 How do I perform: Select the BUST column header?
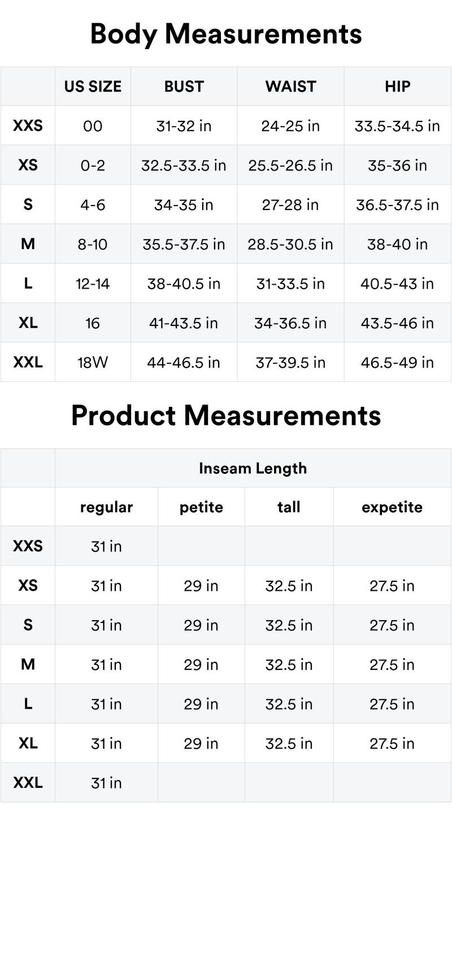click(x=184, y=86)
